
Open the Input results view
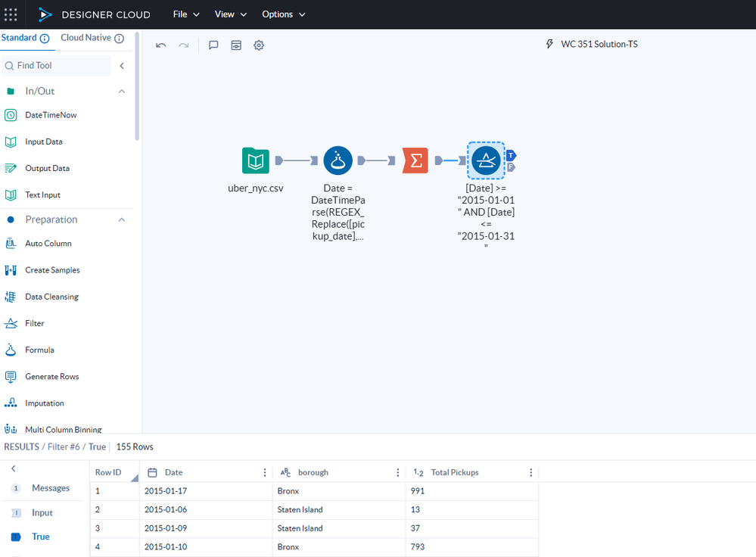[x=42, y=512]
